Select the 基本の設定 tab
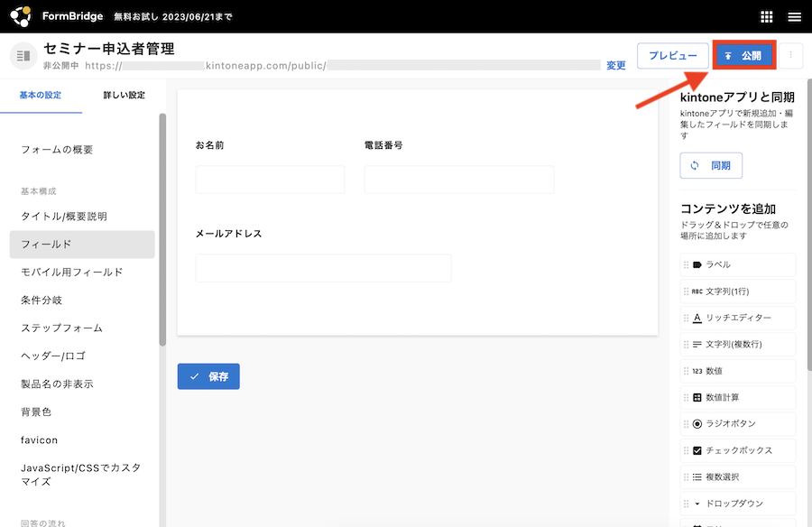The image size is (812, 527). [x=41, y=95]
